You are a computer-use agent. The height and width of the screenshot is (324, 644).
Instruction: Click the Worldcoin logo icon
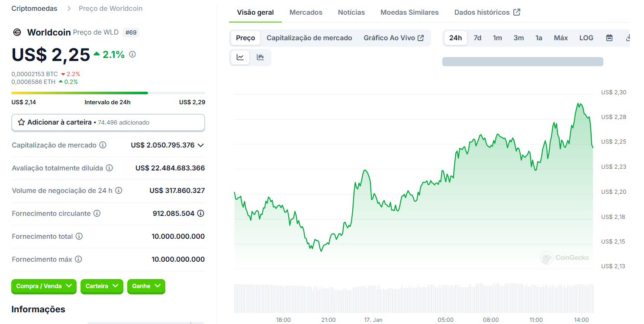17,32
